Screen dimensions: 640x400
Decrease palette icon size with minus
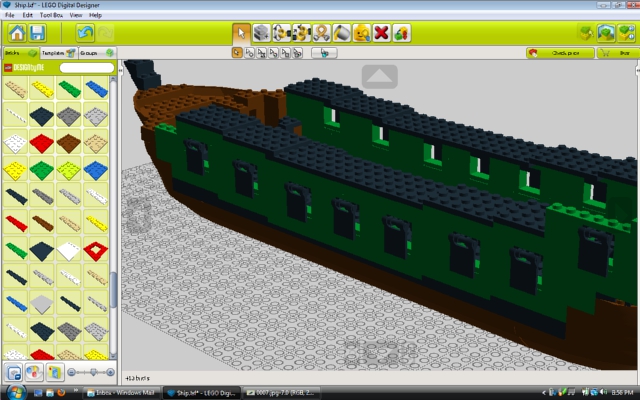pos(71,372)
